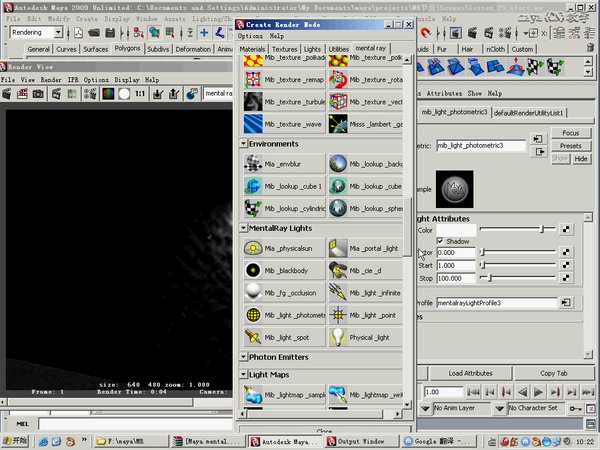Switch to the Textures tab

tap(284, 49)
